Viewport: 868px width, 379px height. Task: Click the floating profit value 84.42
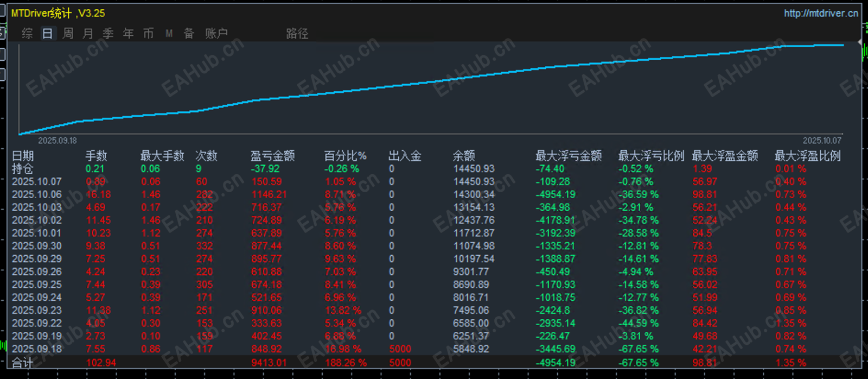(x=705, y=323)
